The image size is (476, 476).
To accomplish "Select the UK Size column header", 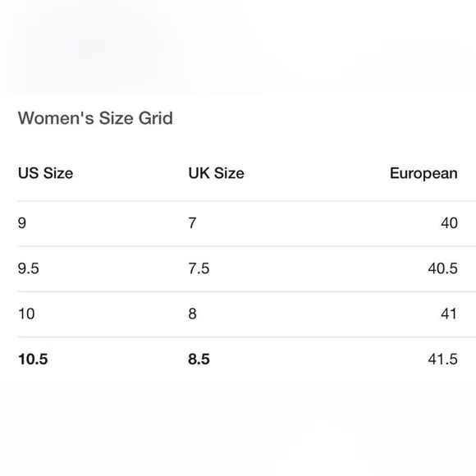I will point(216,173).
